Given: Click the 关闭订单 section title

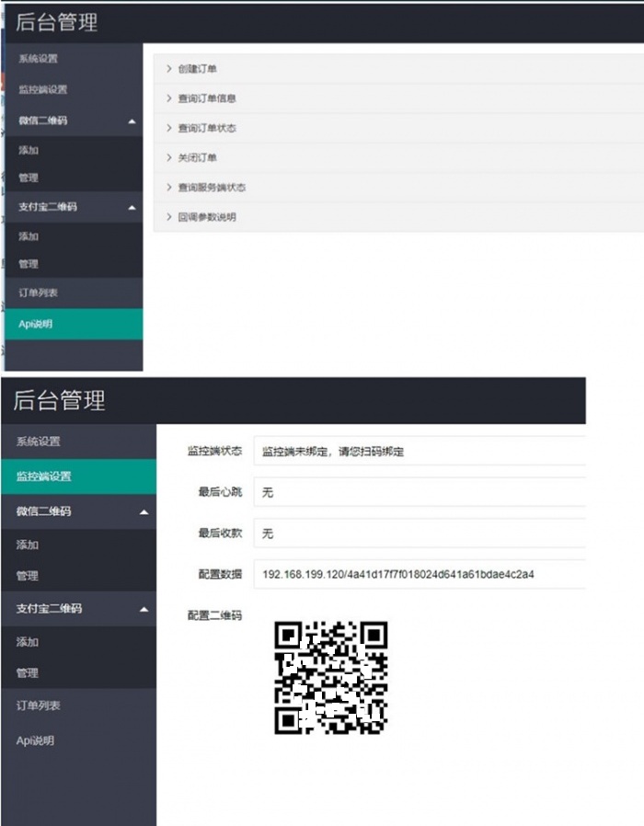Looking at the screenshot, I should (197, 157).
